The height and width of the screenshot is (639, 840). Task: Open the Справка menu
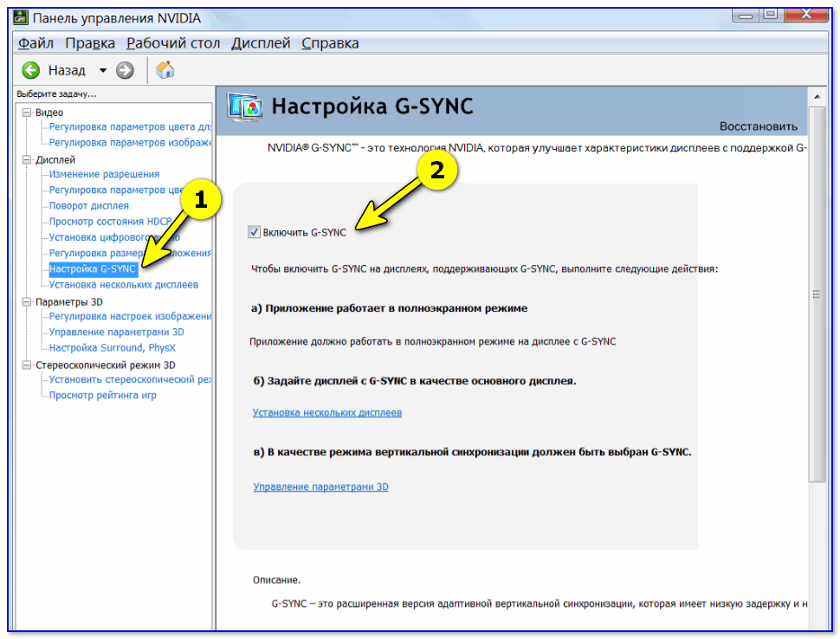tap(330, 42)
